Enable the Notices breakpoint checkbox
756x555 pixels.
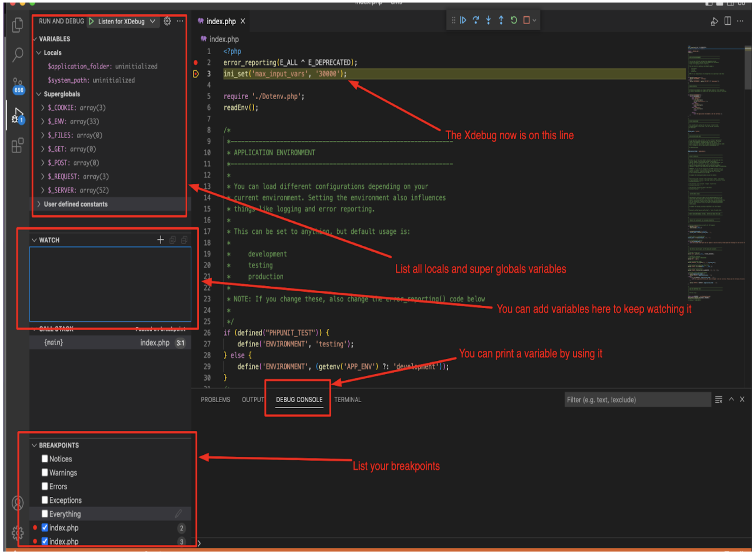(45, 459)
